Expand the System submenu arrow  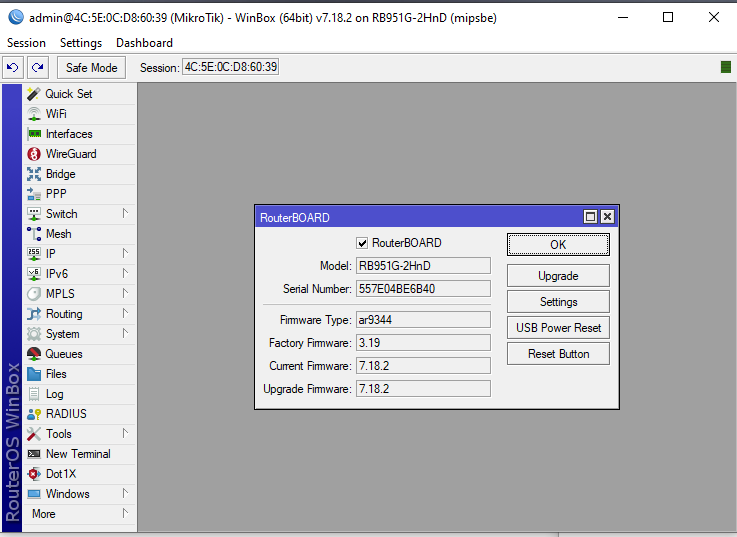125,333
